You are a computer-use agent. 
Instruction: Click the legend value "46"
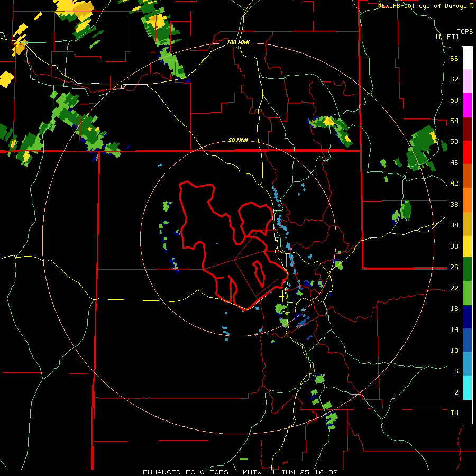click(454, 163)
